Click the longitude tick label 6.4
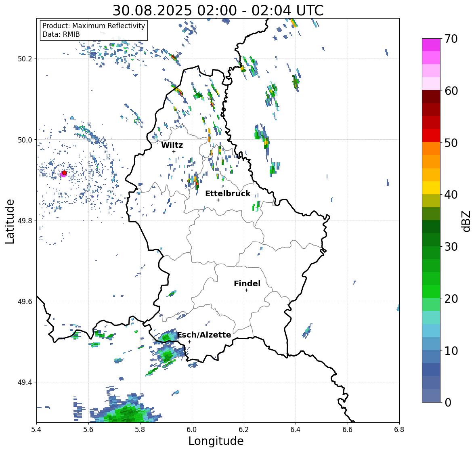 [x=296, y=430]
